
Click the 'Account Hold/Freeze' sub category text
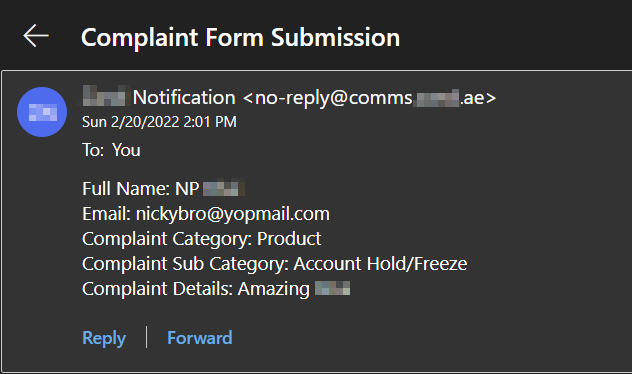point(380,264)
